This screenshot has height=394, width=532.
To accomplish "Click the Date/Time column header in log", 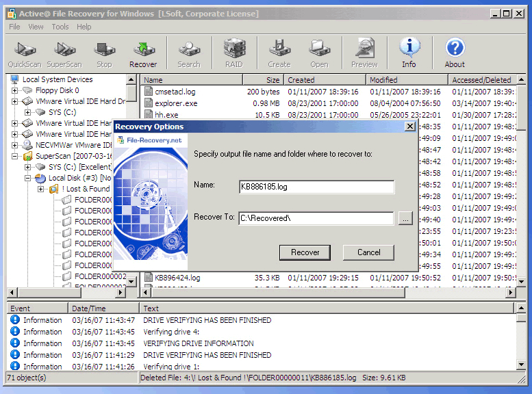I will (x=104, y=308).
